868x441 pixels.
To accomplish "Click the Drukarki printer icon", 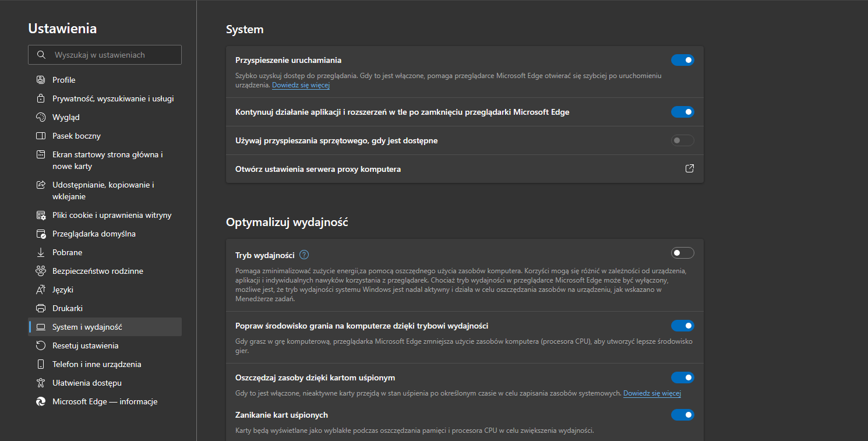I will point(41,308).
